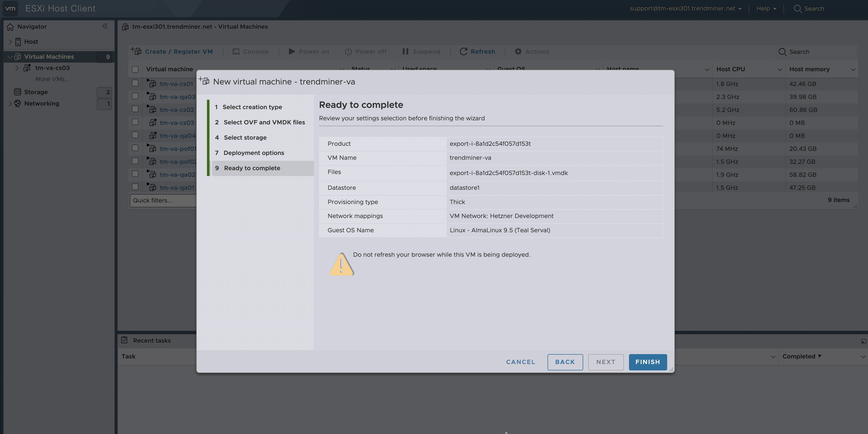Click the Refresh icon in VM toolbar
The height and width of the screenshot is (434, 868).
(463, 51)
